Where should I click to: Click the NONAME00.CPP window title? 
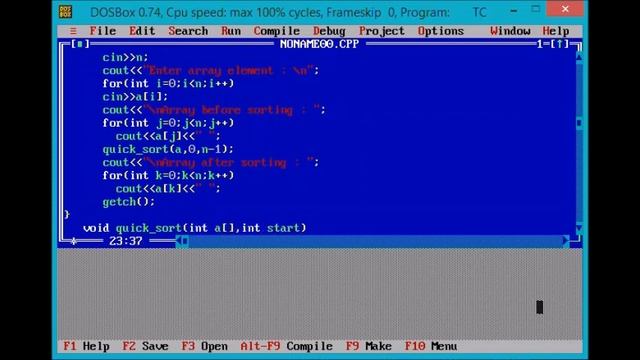[x=319, y=44]
